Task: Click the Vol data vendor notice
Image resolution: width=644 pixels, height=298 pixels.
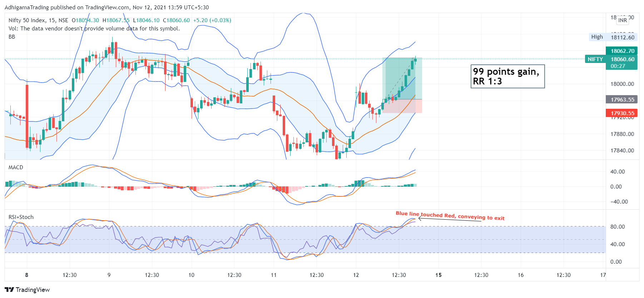Action: pyautogui.click(x=94, y=29)
